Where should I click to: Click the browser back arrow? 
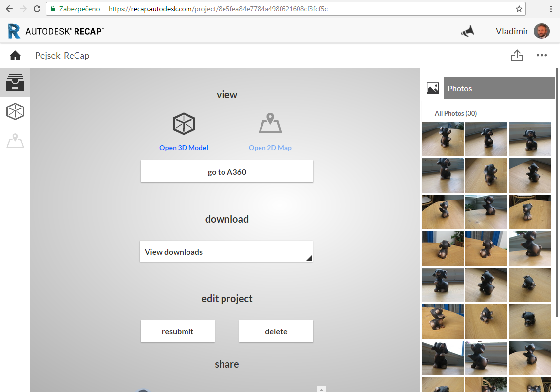click(x=10, y=9)
